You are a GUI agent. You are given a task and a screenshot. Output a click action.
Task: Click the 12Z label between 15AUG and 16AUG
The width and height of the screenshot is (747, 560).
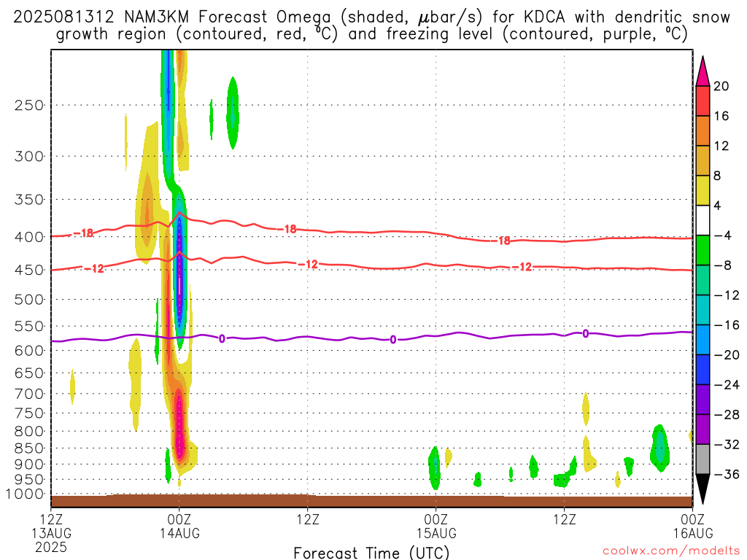click(565, 519)
